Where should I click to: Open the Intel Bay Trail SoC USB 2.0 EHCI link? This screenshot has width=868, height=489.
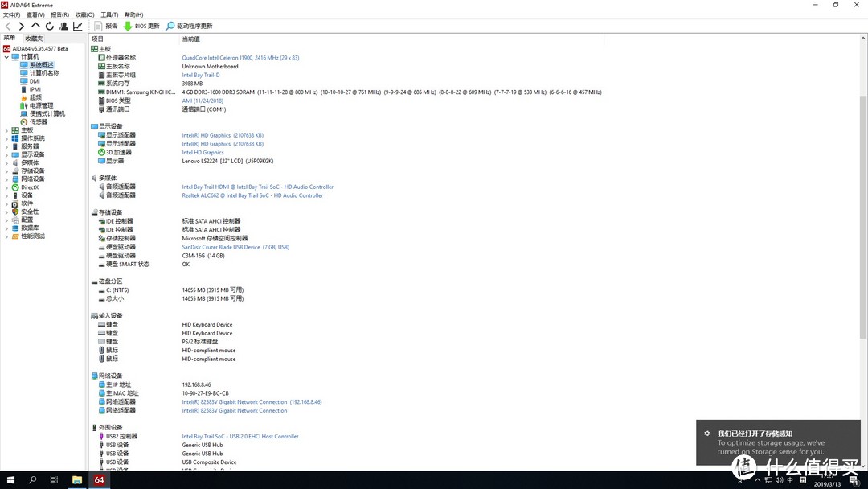click(240, 437)
